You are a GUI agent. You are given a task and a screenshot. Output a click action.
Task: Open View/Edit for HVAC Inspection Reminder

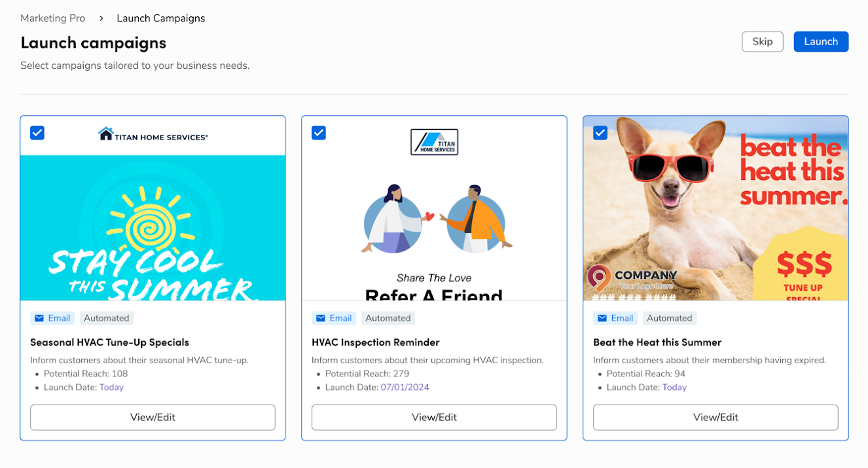tap(434, 417)
